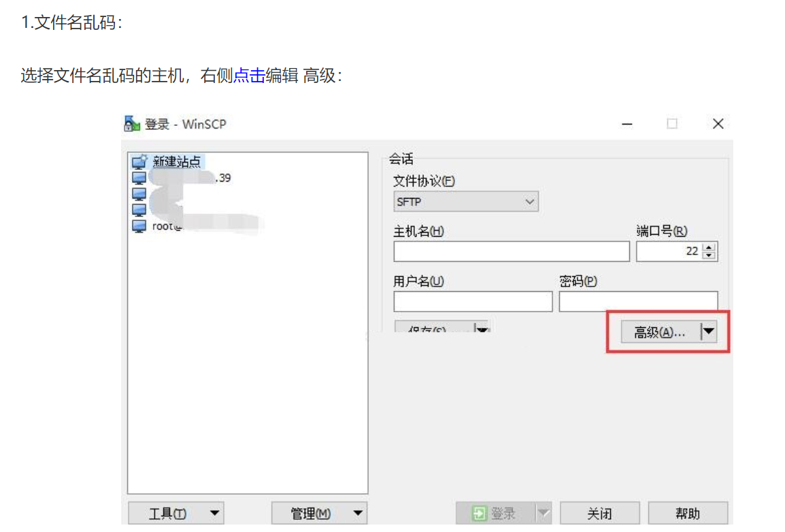Click the 关闭 close button

(x=599, y=514)
